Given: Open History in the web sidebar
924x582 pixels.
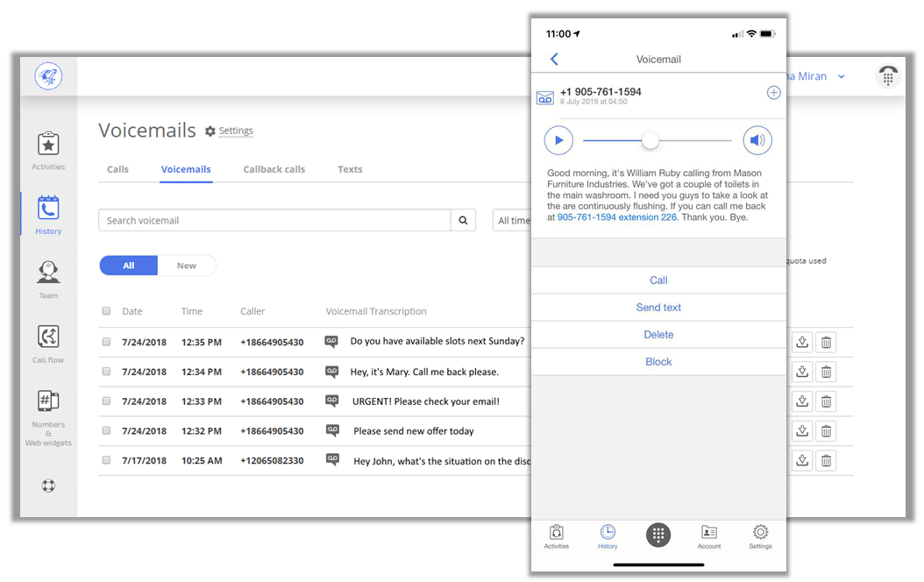Looking at the screenshot, I should [48, 215].
